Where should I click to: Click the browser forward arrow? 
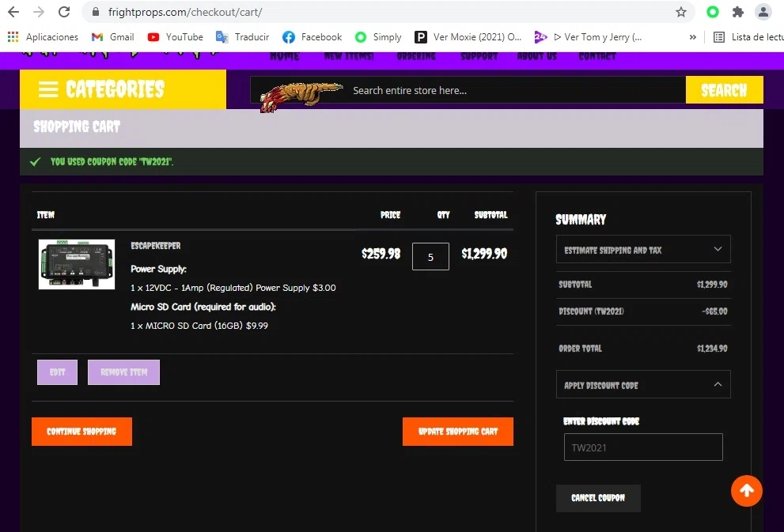point(39,12)
